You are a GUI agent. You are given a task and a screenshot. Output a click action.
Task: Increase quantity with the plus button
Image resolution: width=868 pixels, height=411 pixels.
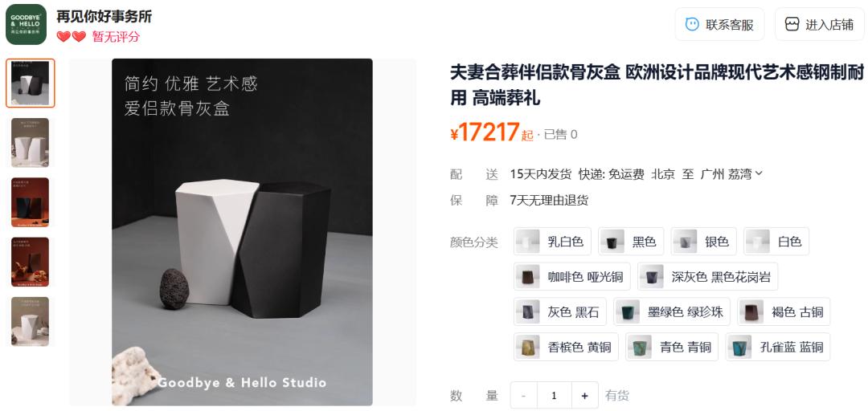[x=584, y=396]
